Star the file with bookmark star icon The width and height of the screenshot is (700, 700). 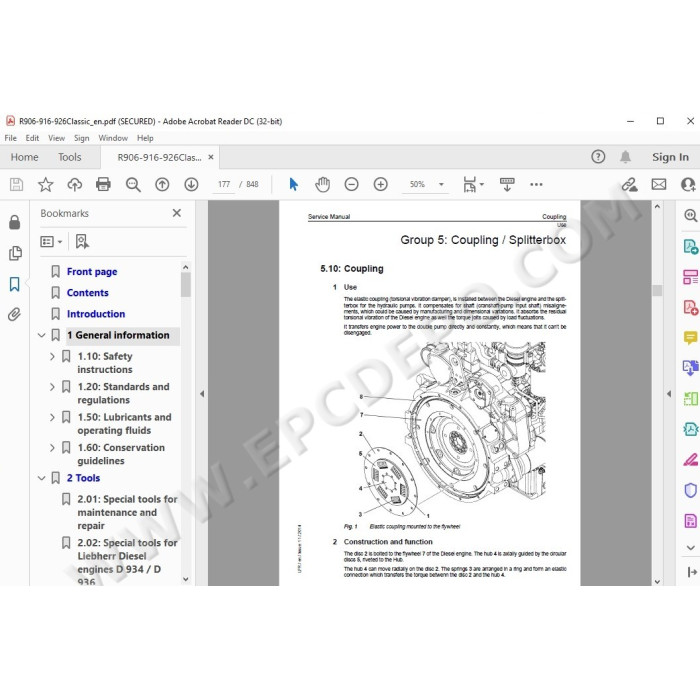[x=46, y=184]
